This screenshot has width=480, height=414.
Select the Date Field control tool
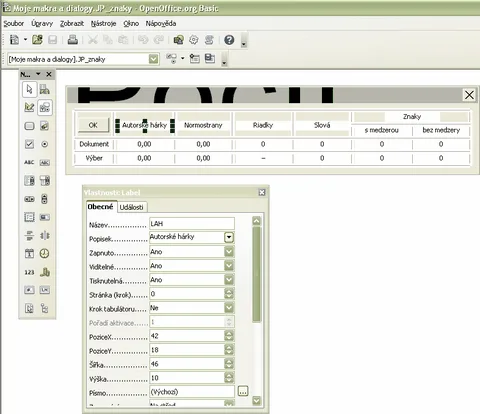[29, 254]
